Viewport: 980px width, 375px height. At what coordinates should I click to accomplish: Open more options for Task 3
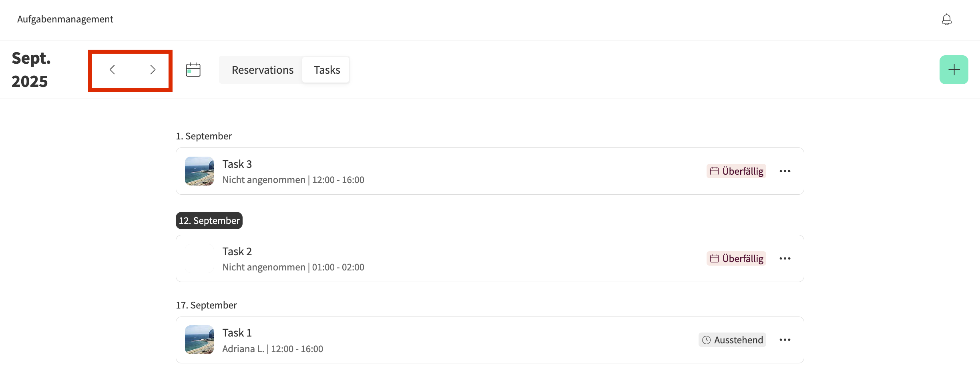tap(785, 171)
